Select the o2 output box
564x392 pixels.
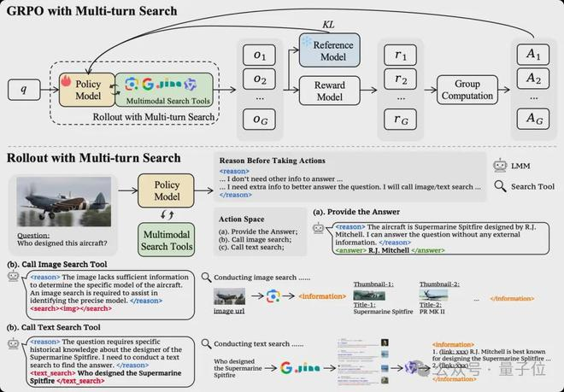click(259, 79)
